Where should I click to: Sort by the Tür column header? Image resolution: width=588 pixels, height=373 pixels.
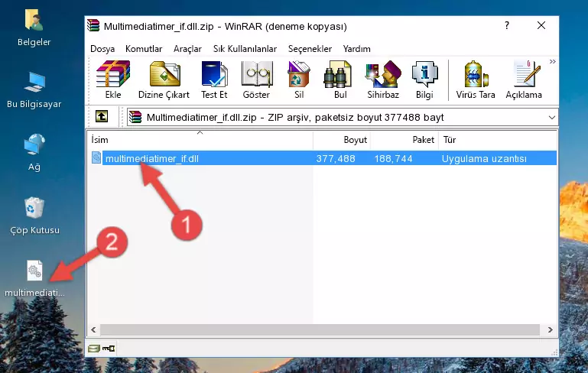pos(497,140)
